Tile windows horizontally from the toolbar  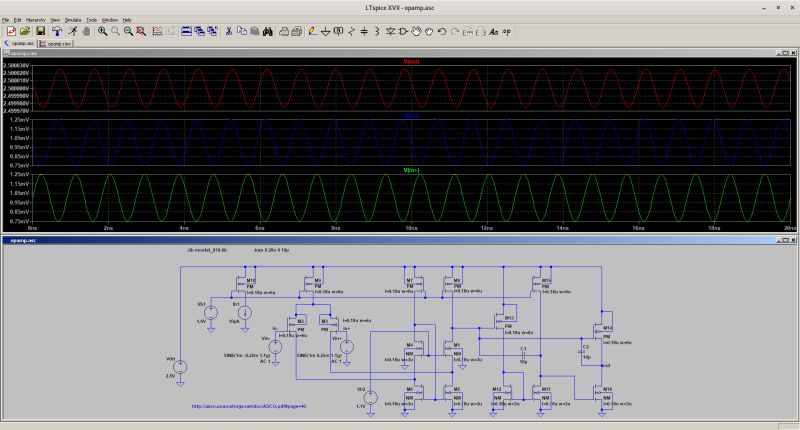click(x=187, y=32)
